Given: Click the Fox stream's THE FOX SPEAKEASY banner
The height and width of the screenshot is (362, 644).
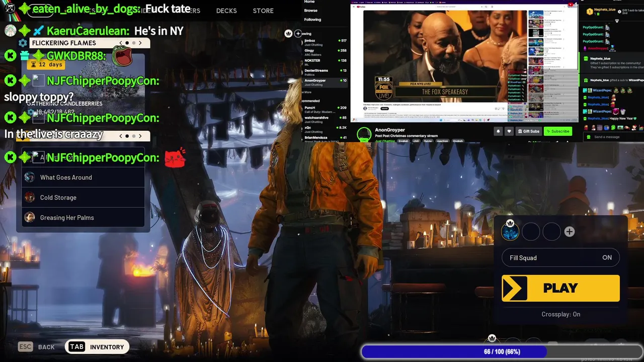Looking at the screenshot, I should pyautogui.click(x=445, y=92).
